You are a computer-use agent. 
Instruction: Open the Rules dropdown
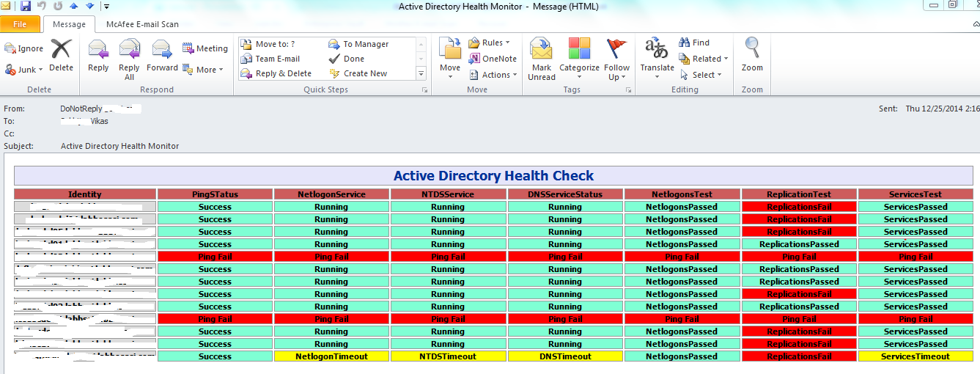tap(489, 43)
